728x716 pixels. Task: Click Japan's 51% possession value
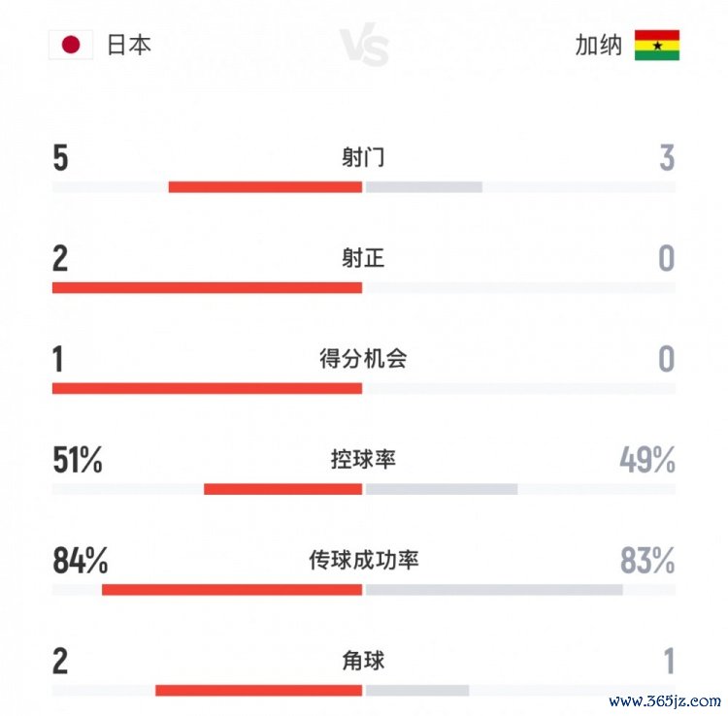click(78, 461)
